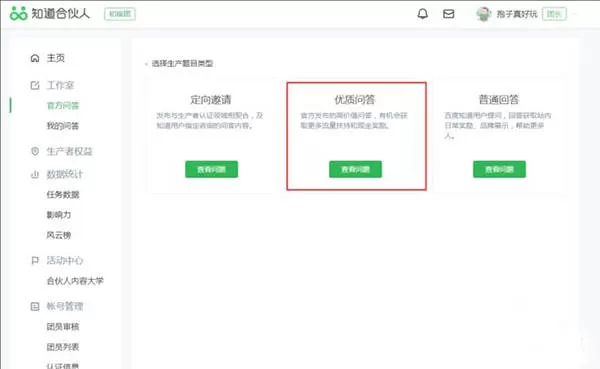Viewport: 600px width, 369px height.
Task: Click the flag icon beside 活动中心
Action: pos(35,261)
